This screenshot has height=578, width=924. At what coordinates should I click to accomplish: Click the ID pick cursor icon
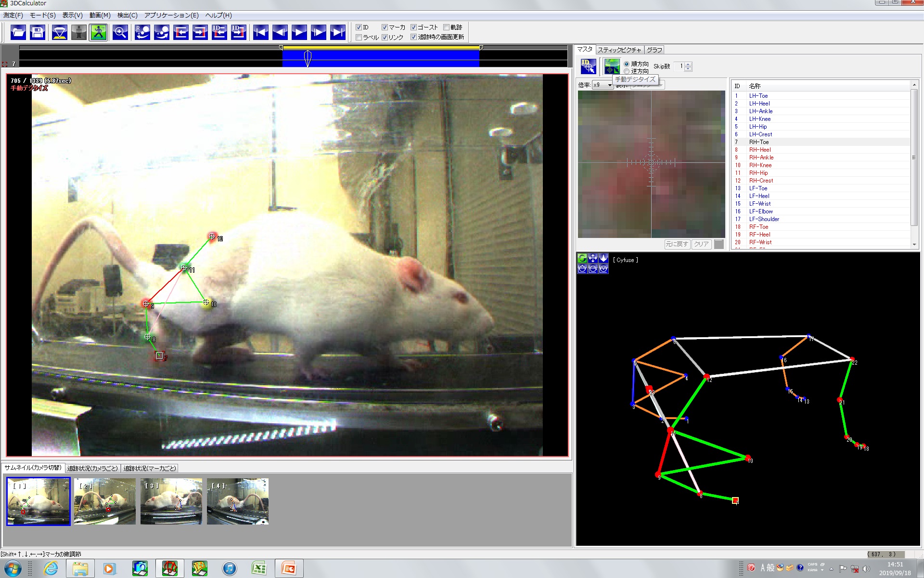(588, 66)
